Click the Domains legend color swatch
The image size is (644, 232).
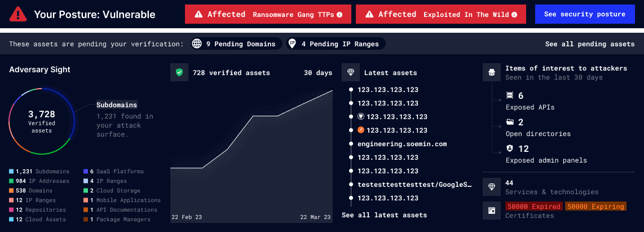pyautogui.click(x=11, y=190)
